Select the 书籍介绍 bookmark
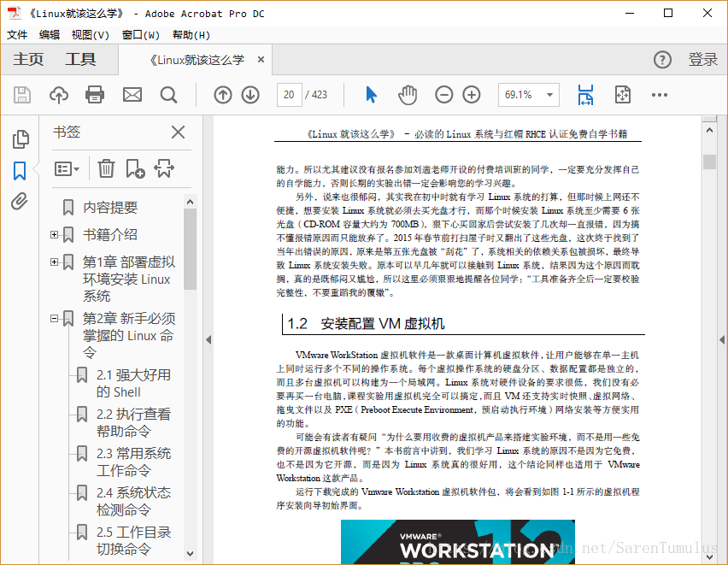This screenshot has width=728, height=565. [x=110, y=235]
